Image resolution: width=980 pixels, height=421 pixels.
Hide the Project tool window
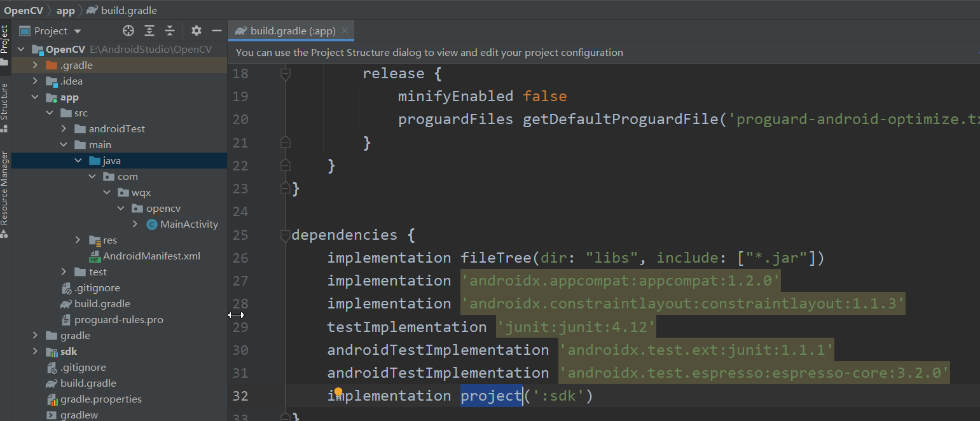pos(217,31)
